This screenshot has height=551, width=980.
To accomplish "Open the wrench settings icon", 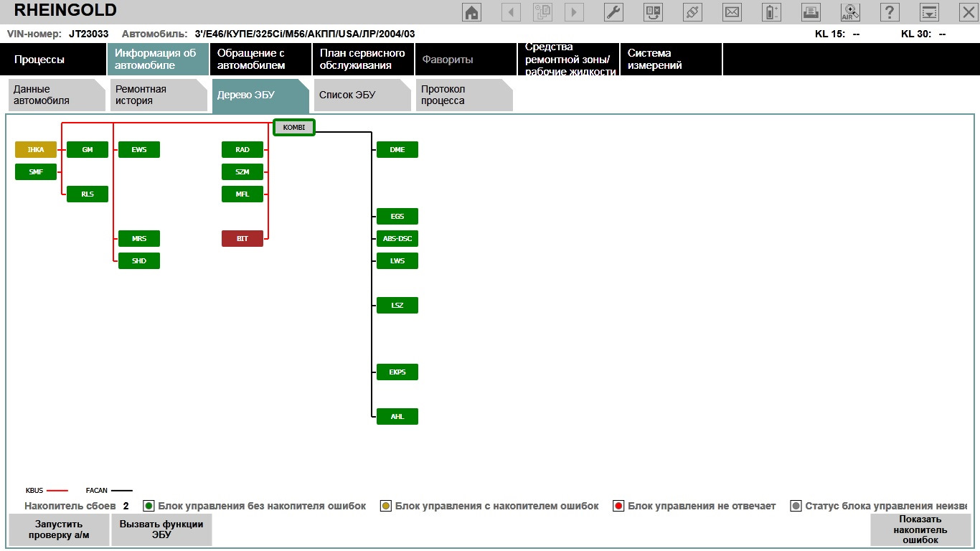I will 613,12.
